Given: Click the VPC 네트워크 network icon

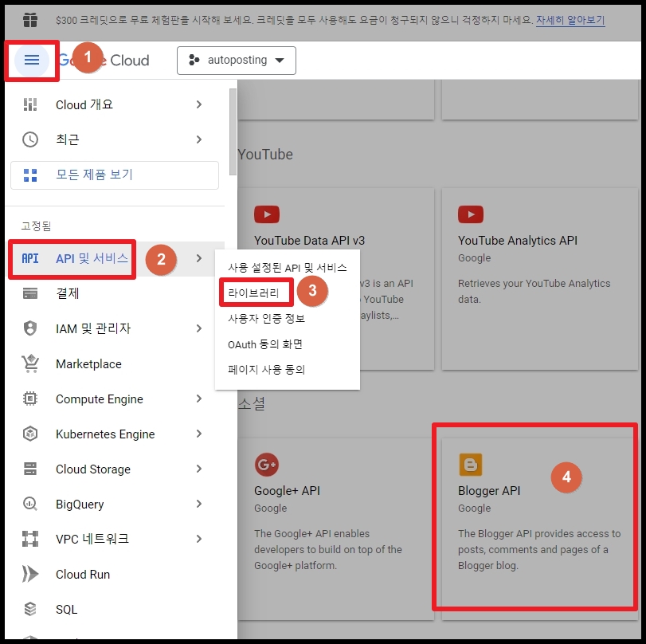Looking at the screenshot, I should (30, 539).
